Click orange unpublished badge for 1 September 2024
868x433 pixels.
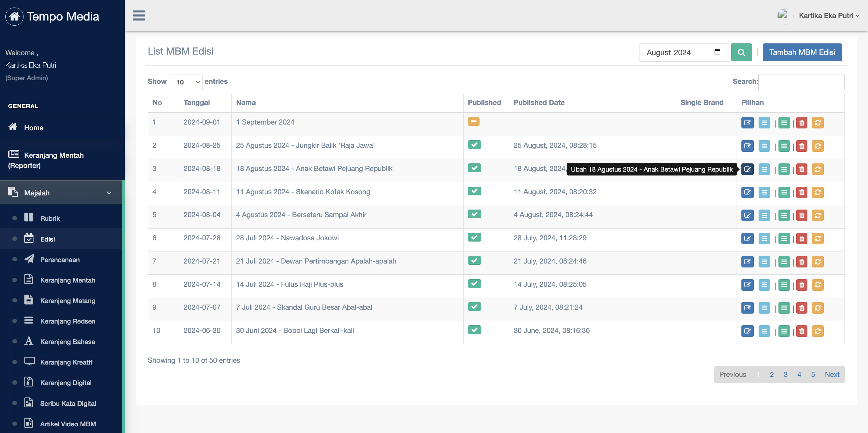pyautogui.click(x=473, y=122)
